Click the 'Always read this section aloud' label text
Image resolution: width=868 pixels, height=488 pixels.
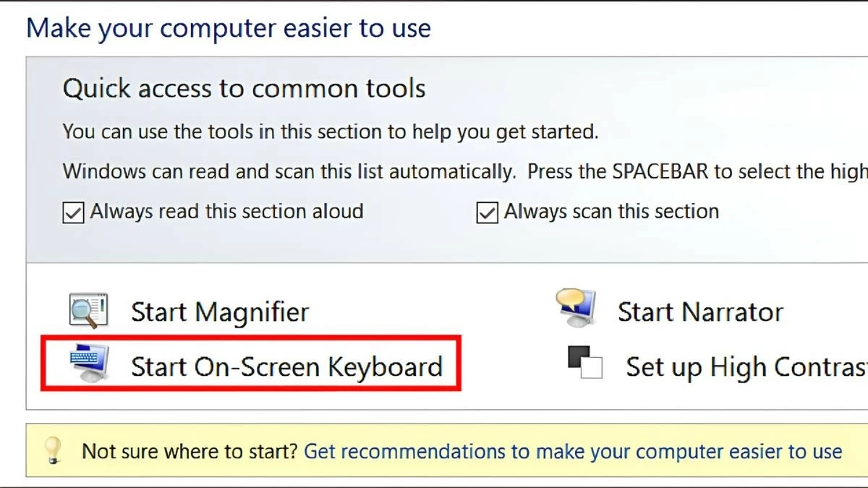(x=226, y=212)
